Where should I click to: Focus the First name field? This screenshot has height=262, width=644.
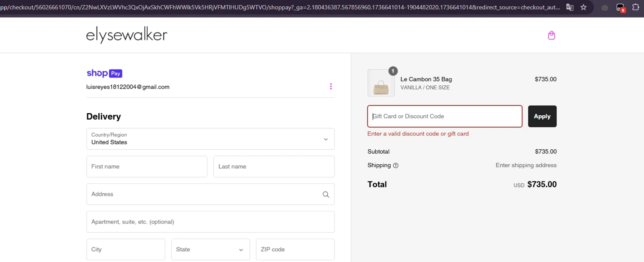[147, 166]
